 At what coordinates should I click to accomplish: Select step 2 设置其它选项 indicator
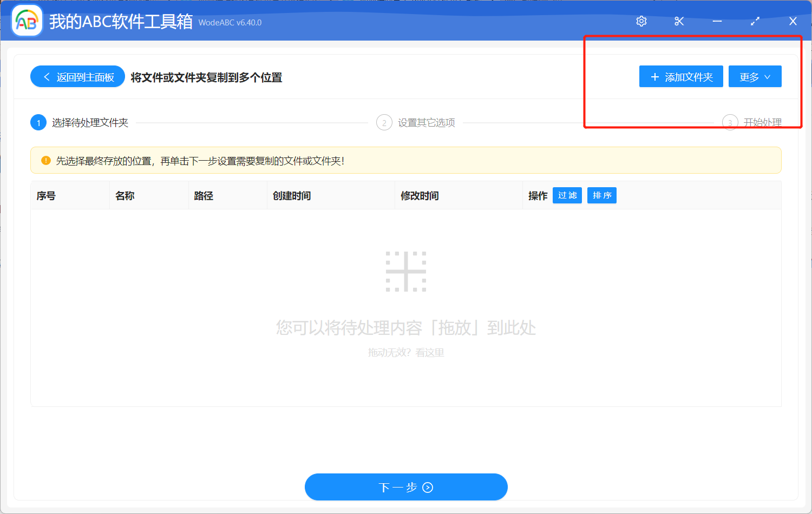tap(384, 122)
